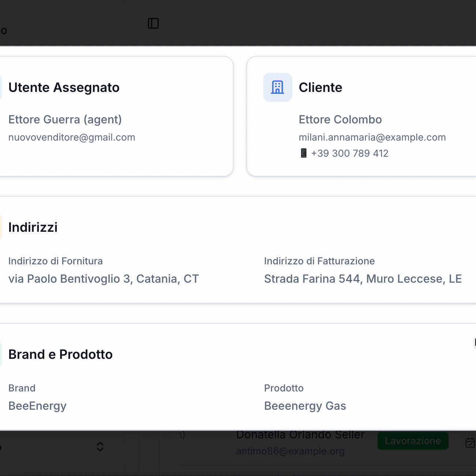Click the Beeenergy Gas product value
Viewport: 476px width, 476px height.
coord(305,406)
